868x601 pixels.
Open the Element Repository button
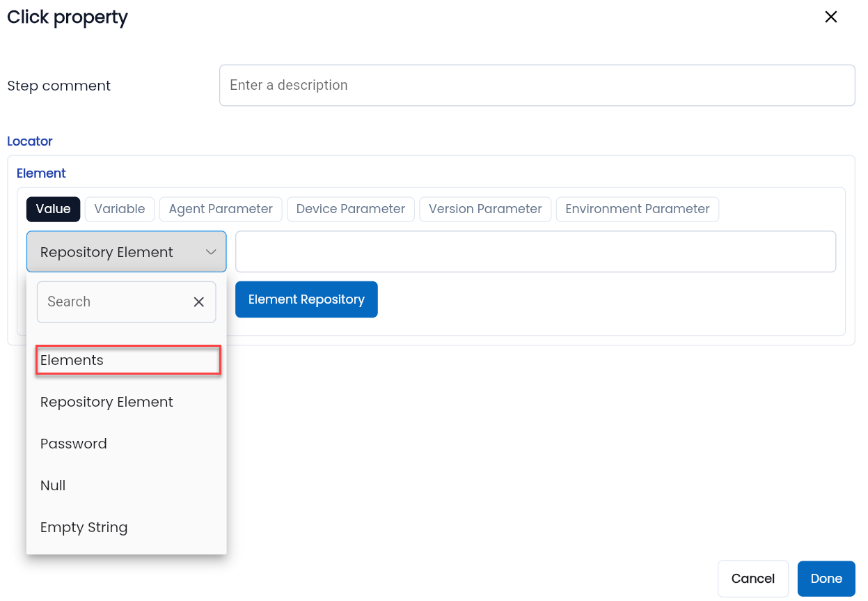tap(306, 299)
